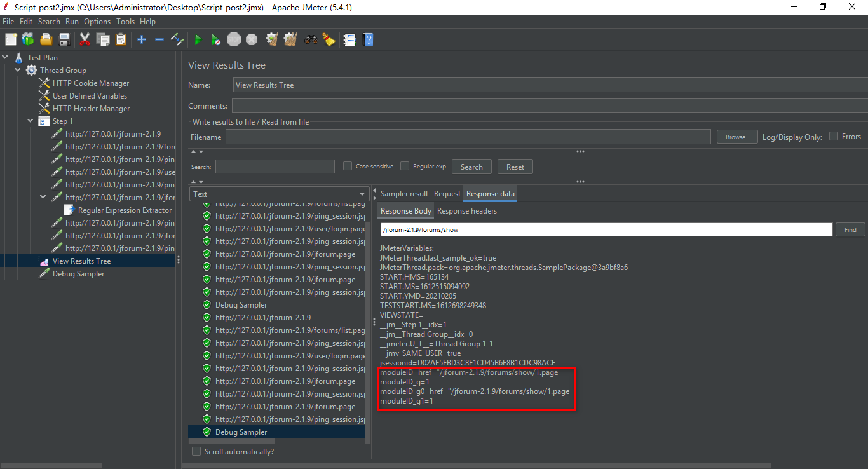The image size is (868, 469).
Task: Click the Shutdown round X icon
Action: point(252,39)
